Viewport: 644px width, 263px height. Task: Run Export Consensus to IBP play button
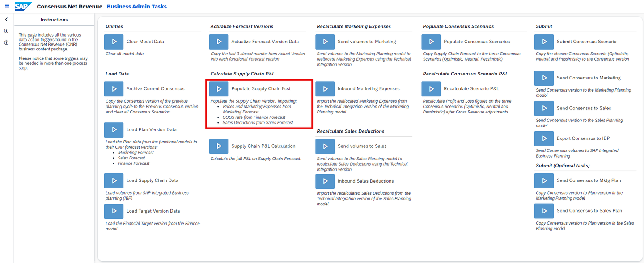(544, 138)
